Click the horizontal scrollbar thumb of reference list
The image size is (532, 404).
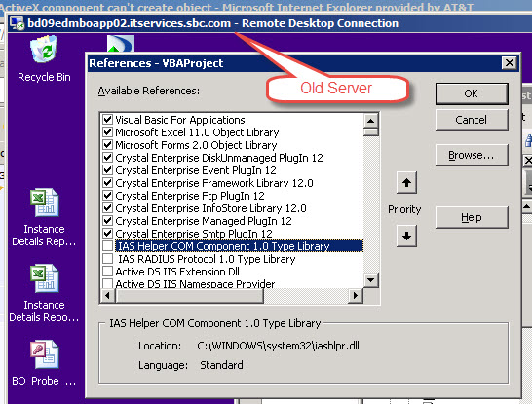[x=189, y=295]
